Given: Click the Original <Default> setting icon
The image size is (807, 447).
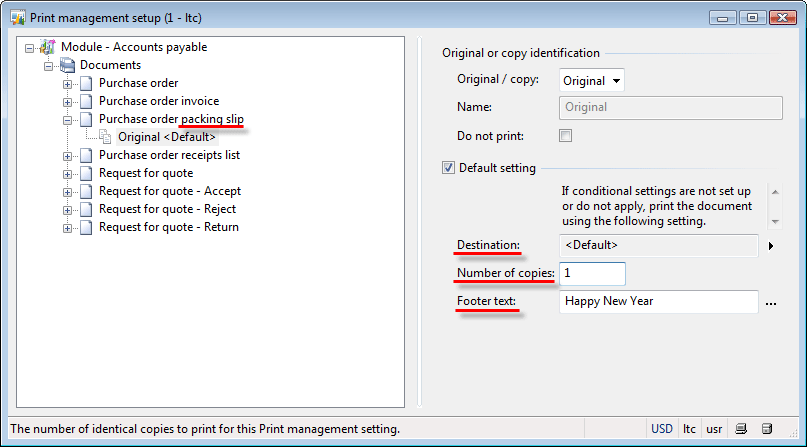Looking at the screenshot, I should point(106,137).
